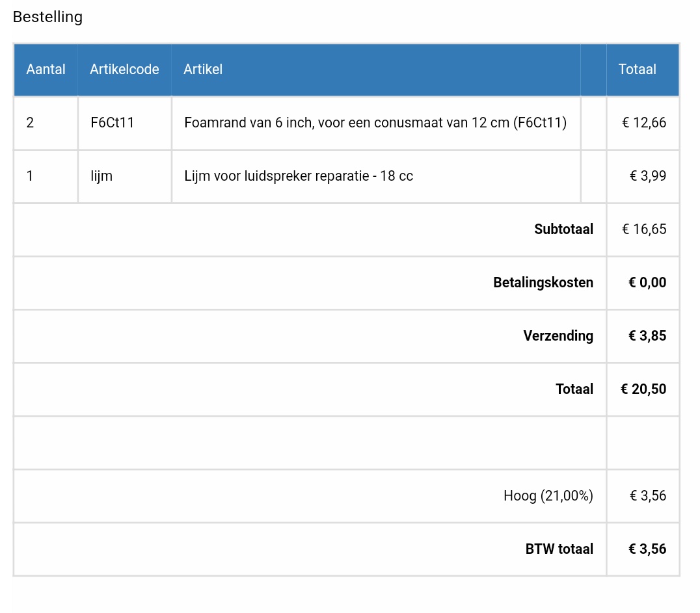
Task: Select the € 12,66 price
Action: (x=643, y=123)
